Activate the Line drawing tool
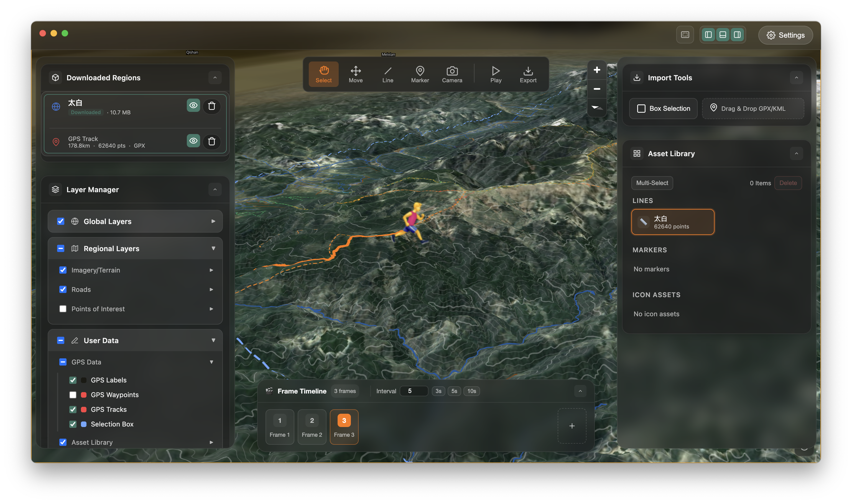The image size is (852, 504). [387, 74]
